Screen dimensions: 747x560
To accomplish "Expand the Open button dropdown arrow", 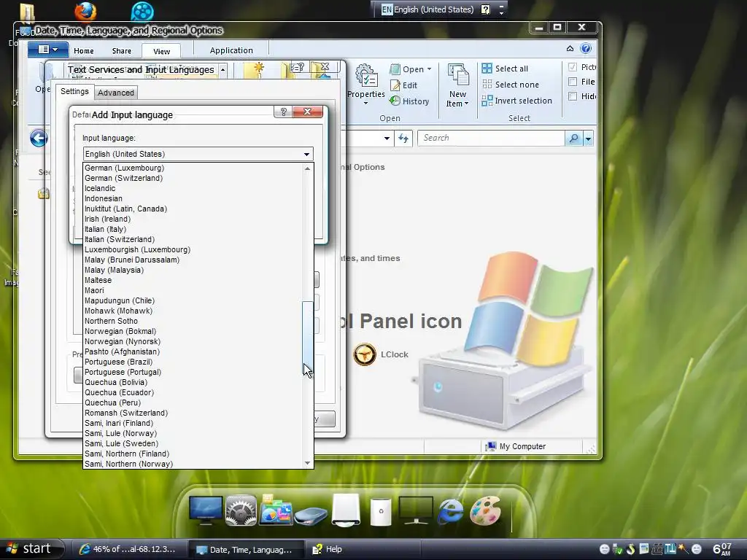I will [x=429, y=69].
